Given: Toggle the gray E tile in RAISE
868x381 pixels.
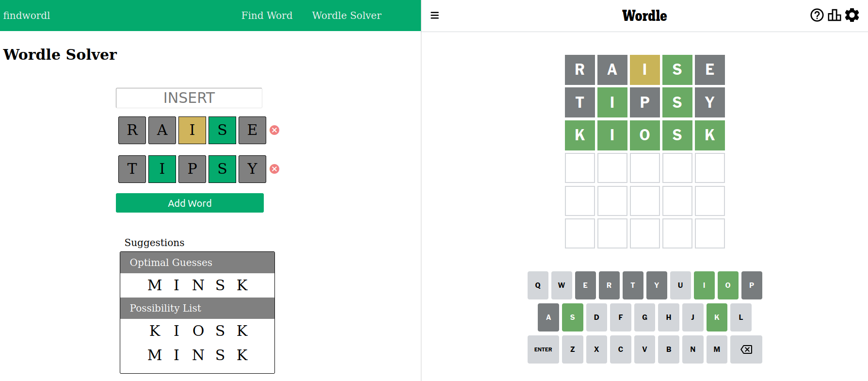Looking at the screenshot, I should 252,130.
